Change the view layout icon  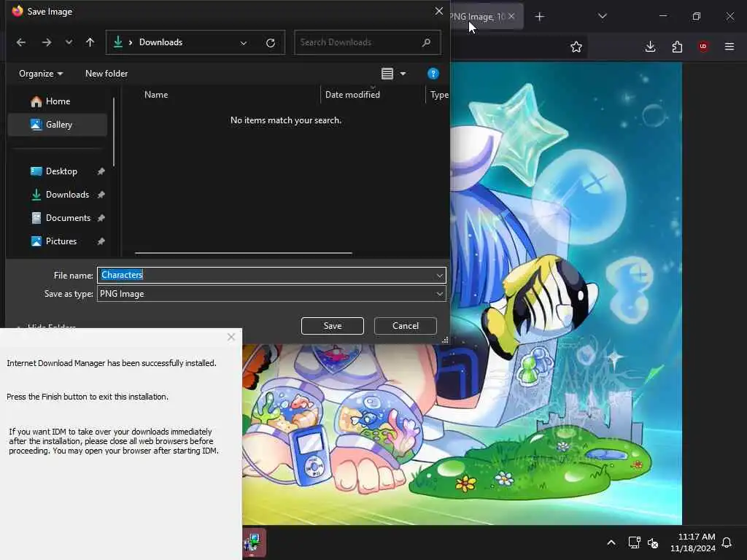coord(387,74)
